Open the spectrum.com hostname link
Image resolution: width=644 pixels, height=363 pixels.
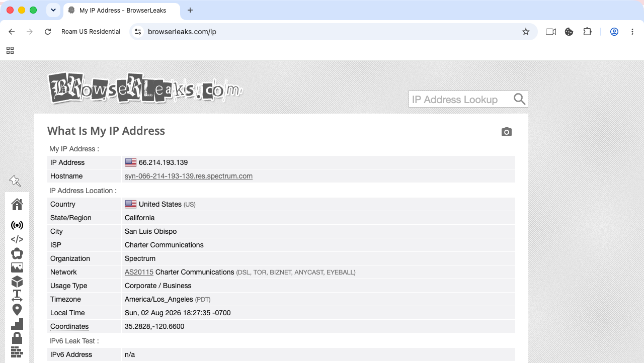coord(189,176)
